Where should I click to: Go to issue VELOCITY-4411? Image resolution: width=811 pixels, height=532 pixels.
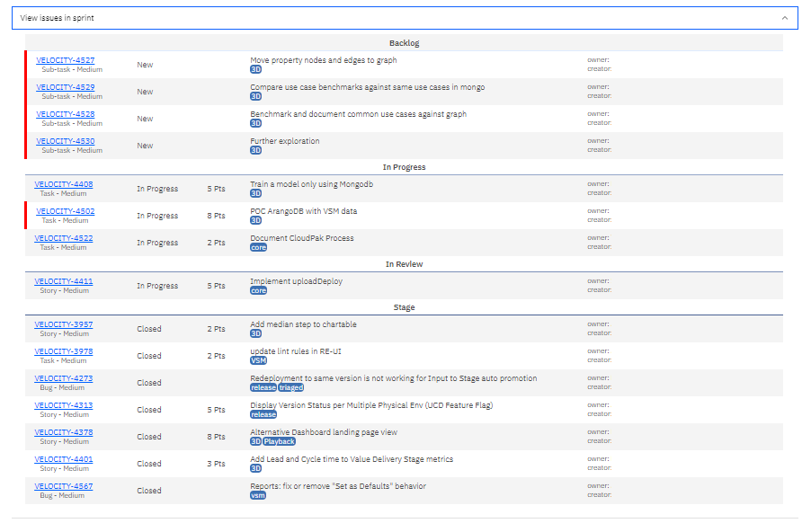(63, 281)
